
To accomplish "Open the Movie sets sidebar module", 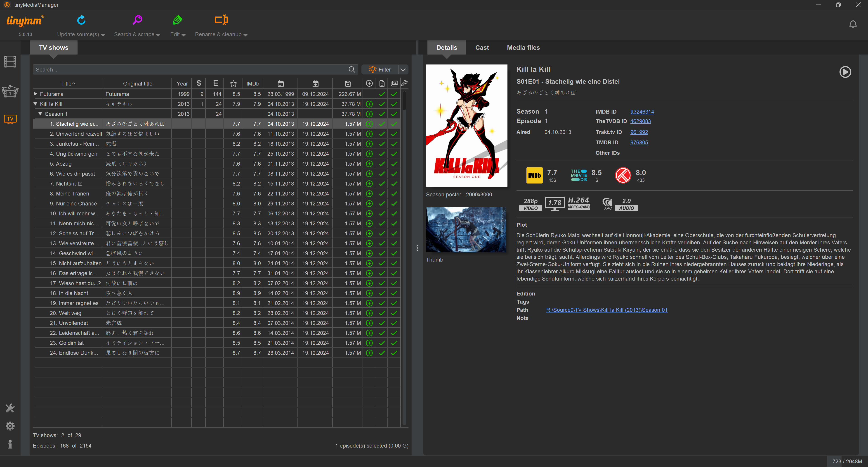I will coord(10,91).
